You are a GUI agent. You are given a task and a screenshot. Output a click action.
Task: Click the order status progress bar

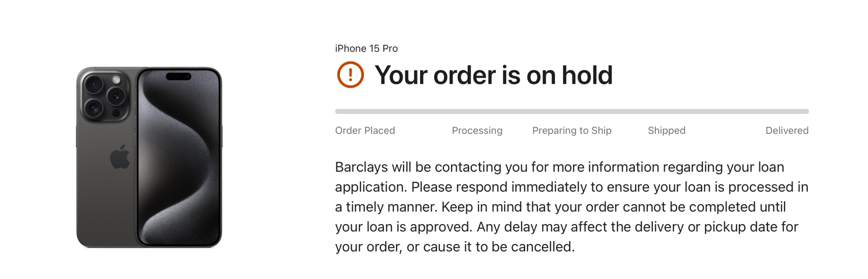click(x=572, y=112)
